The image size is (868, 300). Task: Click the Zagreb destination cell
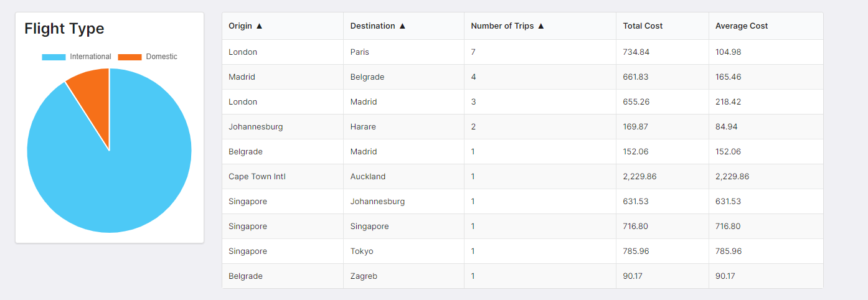tap(364, 276)
